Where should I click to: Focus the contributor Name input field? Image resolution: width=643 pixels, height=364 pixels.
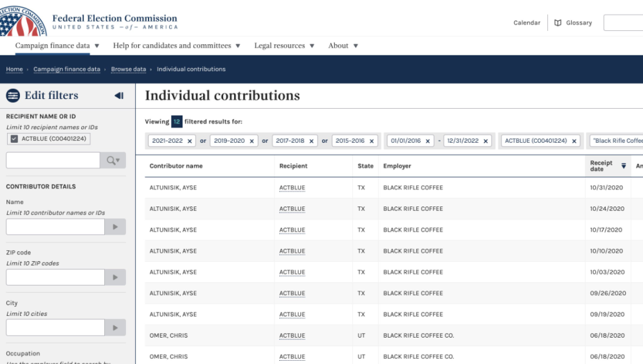[55, 227]
